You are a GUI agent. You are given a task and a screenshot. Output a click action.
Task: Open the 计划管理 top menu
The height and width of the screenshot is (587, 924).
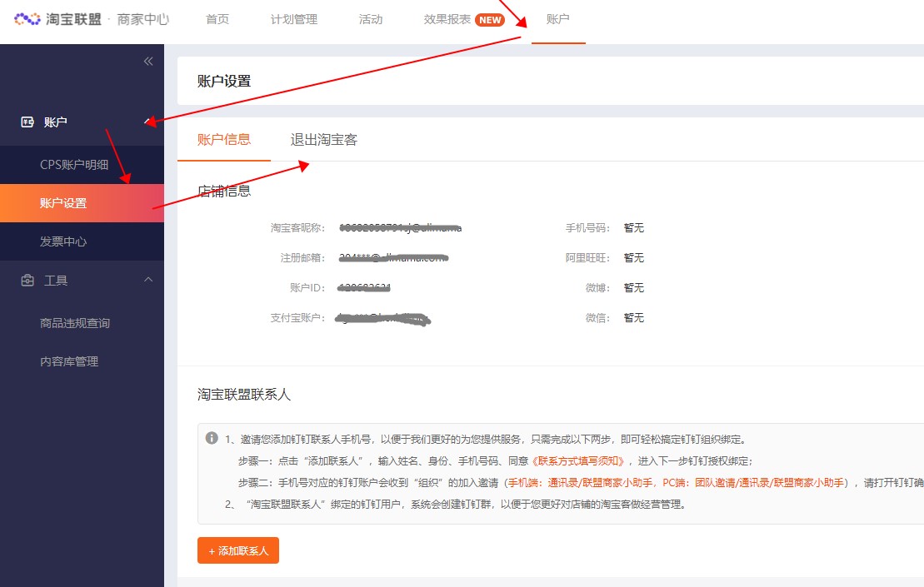click(x=293, y=19)
